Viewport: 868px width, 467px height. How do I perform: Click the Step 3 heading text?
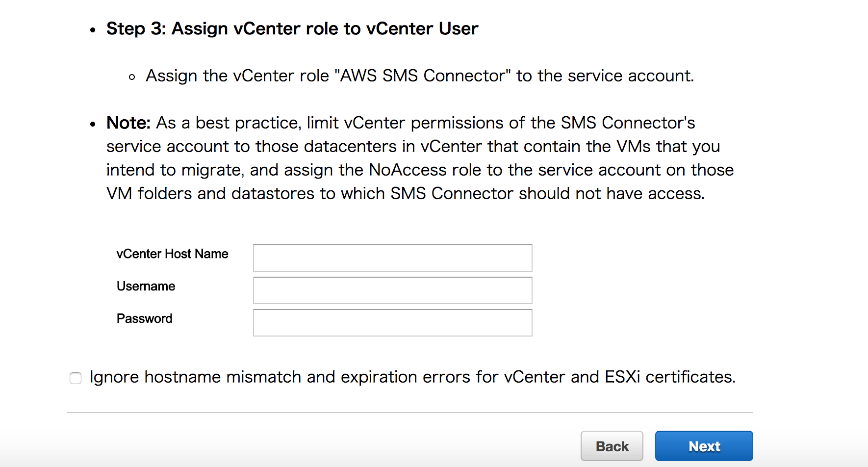click(x=292, y=28)
